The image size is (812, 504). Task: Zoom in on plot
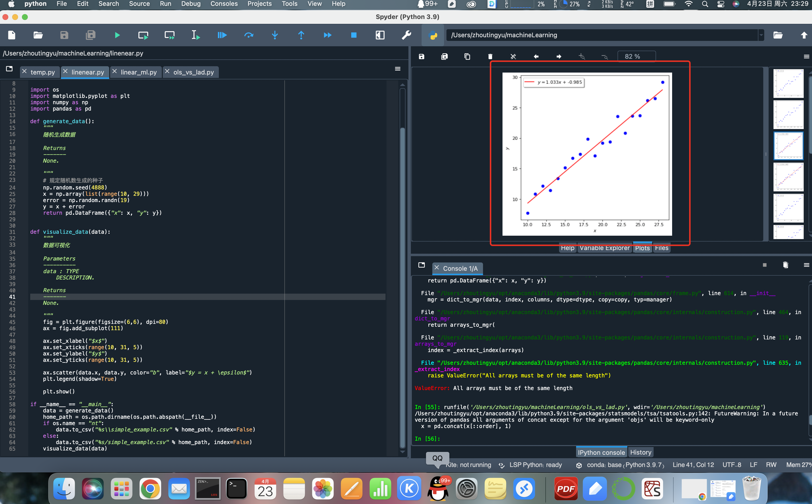pyautogui.click(x=582, y=57)
